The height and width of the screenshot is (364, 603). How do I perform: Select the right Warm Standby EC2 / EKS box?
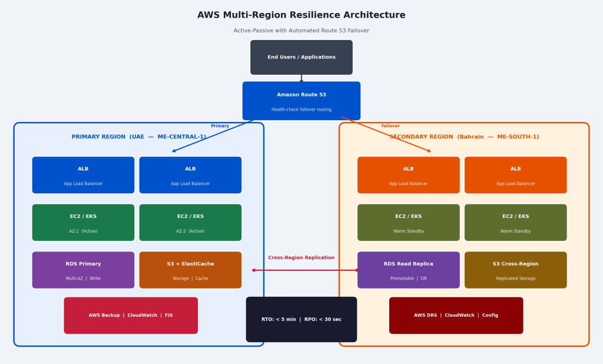(x=516, y=223)
